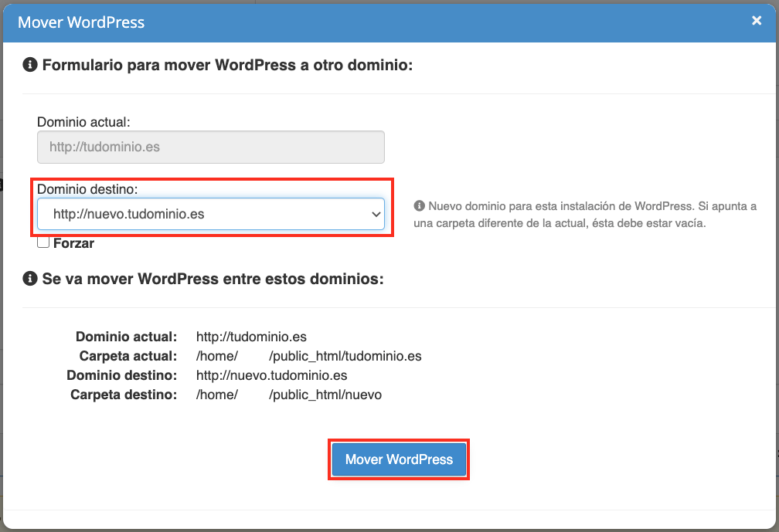Click heading 'Formulario para mover WordPress a otro dominio'

[227, 65]
